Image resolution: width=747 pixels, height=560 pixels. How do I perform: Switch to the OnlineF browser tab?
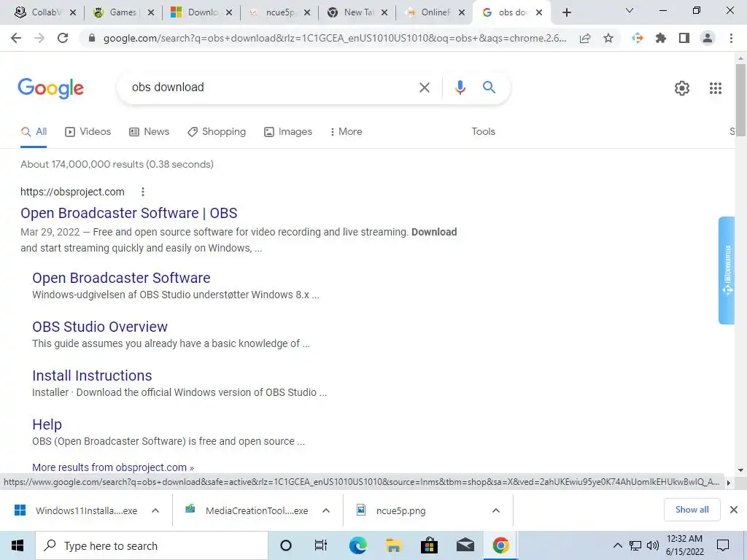(435, 12)
